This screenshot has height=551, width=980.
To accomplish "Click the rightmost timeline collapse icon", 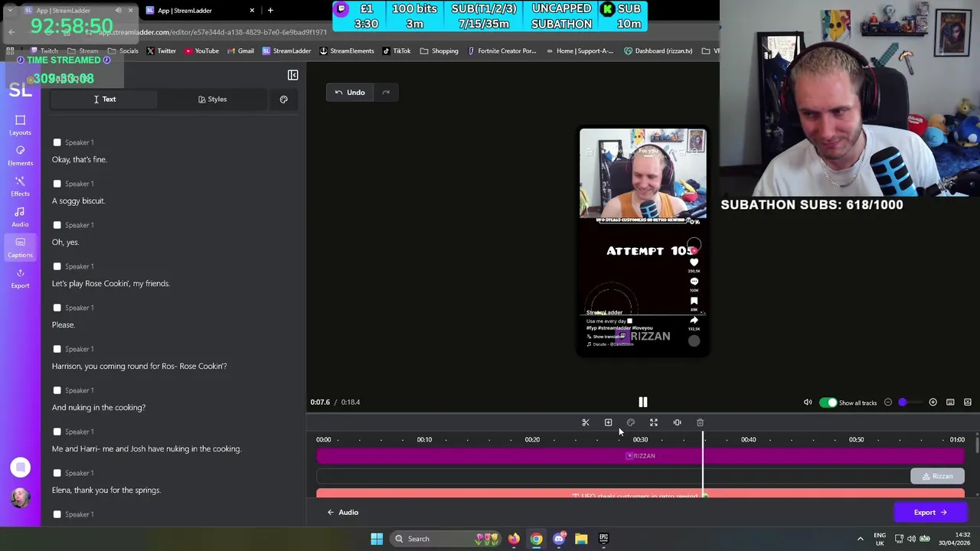I will tap(968, 403).
